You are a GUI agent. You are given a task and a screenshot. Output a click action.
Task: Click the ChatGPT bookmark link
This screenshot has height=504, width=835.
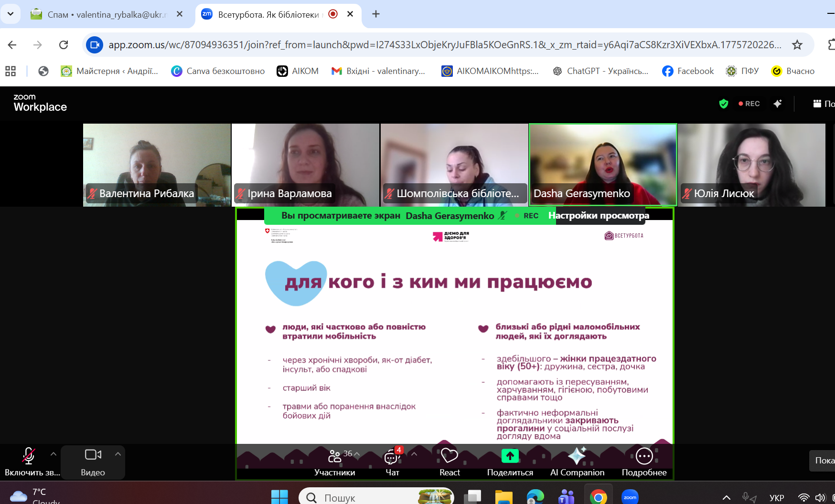coord(600,71)
